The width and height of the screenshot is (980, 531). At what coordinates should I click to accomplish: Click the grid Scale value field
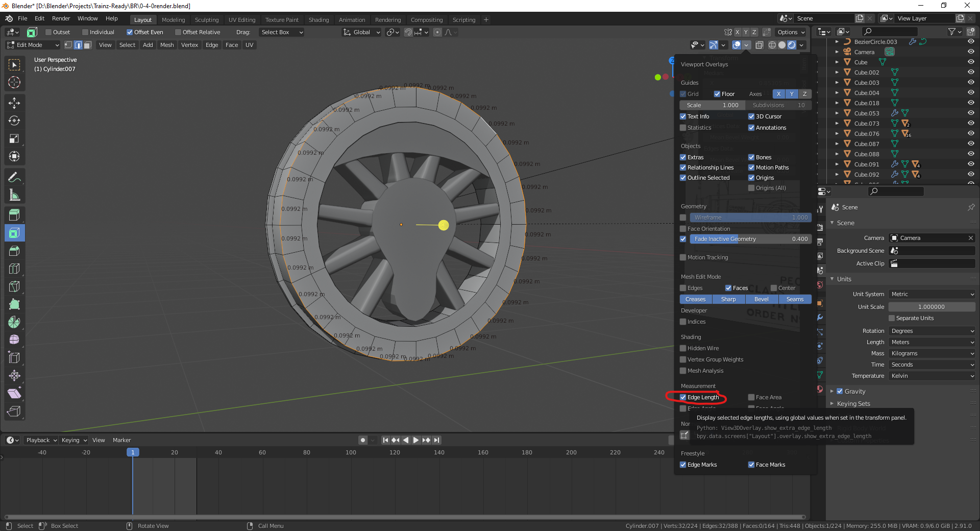click(713, 105)
